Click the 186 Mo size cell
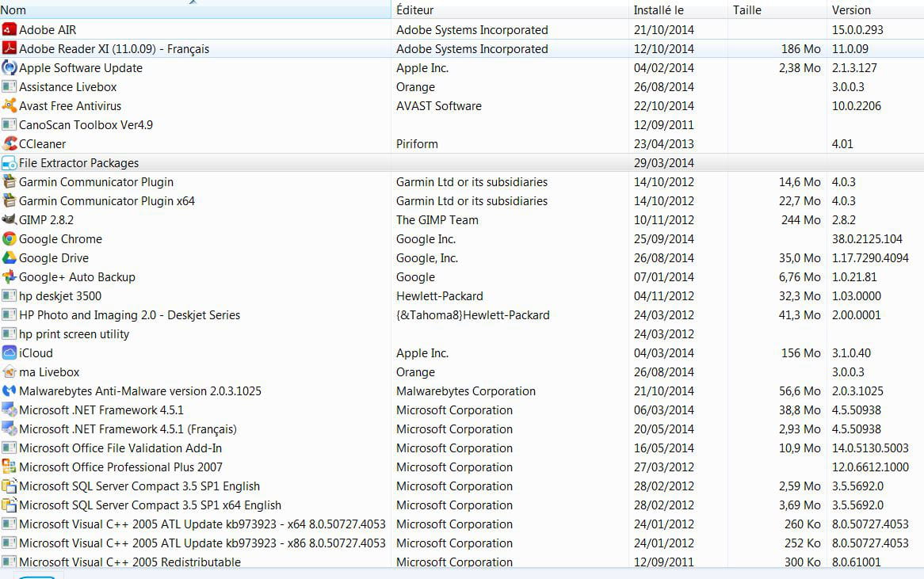This screenshot has height=579, width=924. 801,49
